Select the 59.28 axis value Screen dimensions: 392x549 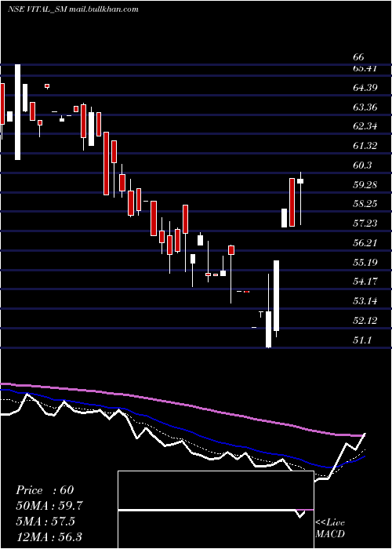(x=365, y=184)
